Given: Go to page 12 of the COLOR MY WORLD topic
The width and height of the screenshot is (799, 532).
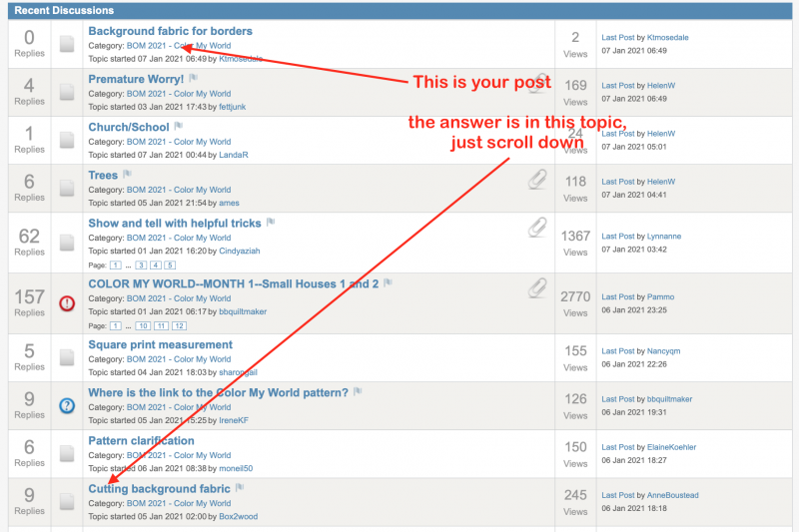Looking at the screenshot, I should point(179,325).
